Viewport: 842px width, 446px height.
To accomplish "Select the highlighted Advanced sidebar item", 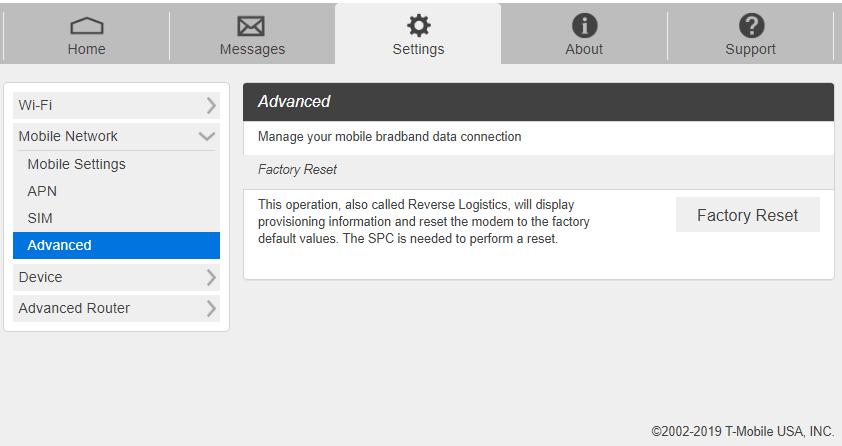I will 60,245.
